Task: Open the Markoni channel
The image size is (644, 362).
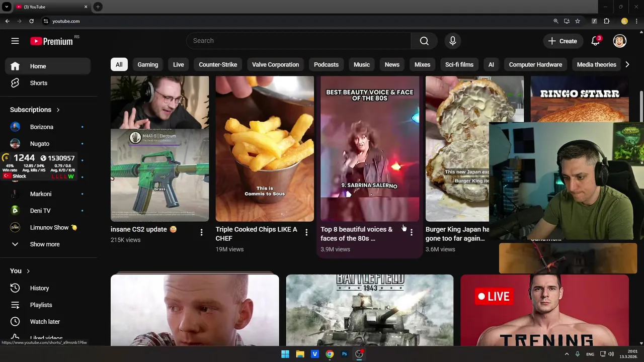Action: pyautogui.click(x=48, y=194)
